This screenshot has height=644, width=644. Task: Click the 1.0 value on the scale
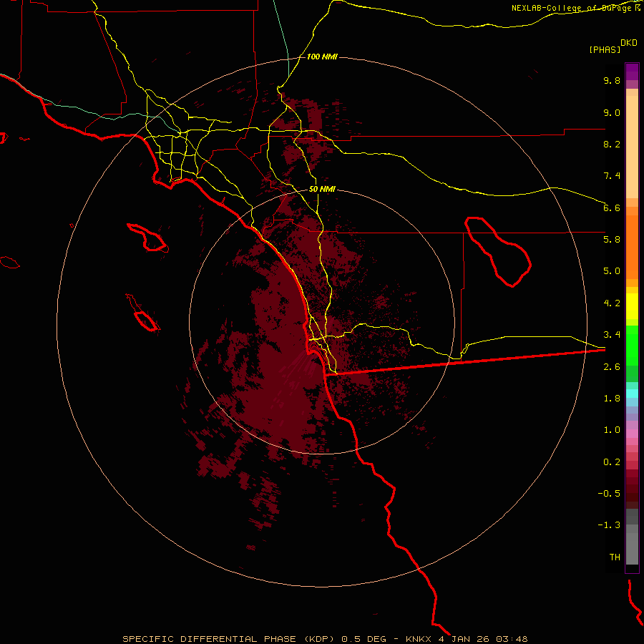[x=612, y=429]
